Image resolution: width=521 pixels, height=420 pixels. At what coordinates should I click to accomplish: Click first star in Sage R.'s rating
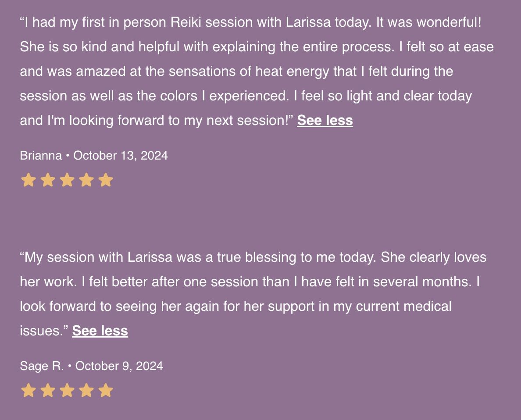coord(28,390)
